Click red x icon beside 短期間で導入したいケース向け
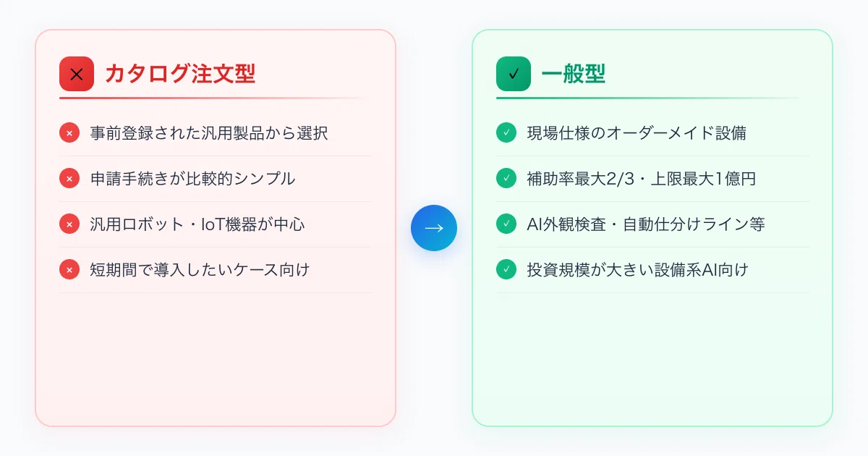This screenshot has height=456, width=868. [69, 270]
